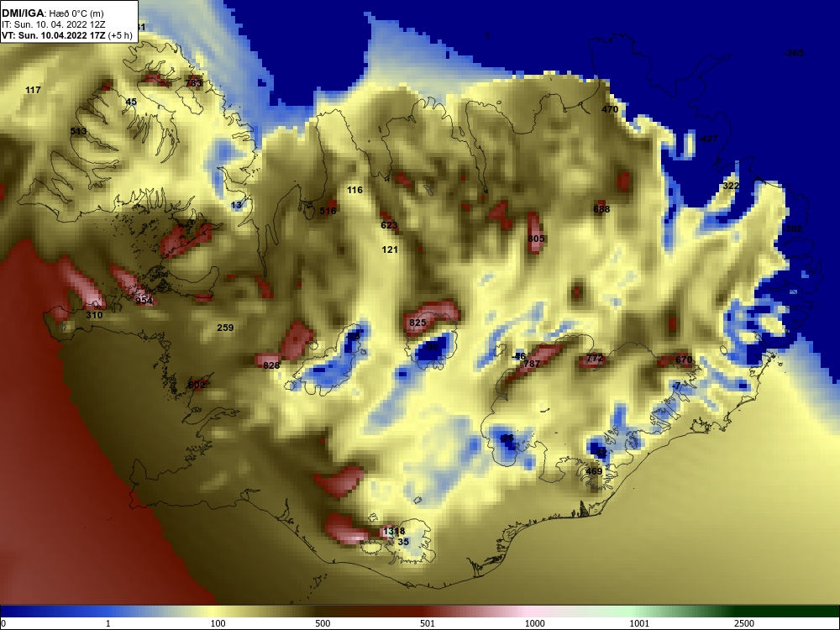
Task: Click the color scale label 500
Action: [323, 623]
